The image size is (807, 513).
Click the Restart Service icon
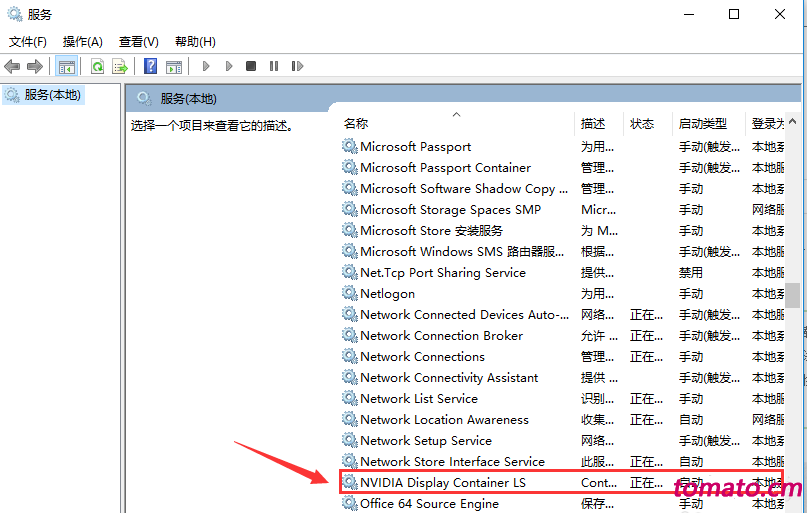click(x=297, y=66)
